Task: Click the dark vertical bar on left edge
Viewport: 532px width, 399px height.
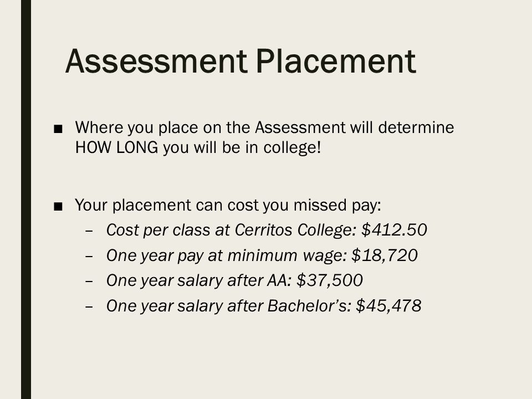Action: pos(26,199)
